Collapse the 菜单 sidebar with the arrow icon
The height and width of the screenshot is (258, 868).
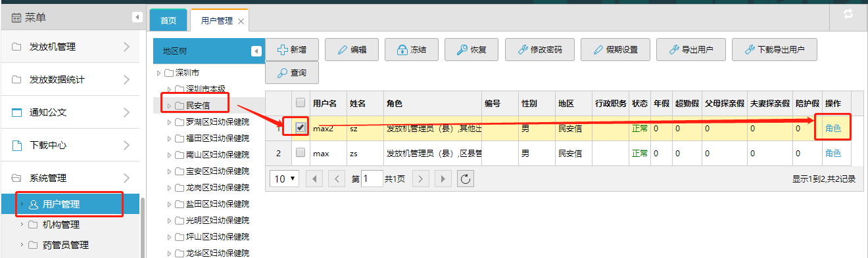(x=137, y=17)
